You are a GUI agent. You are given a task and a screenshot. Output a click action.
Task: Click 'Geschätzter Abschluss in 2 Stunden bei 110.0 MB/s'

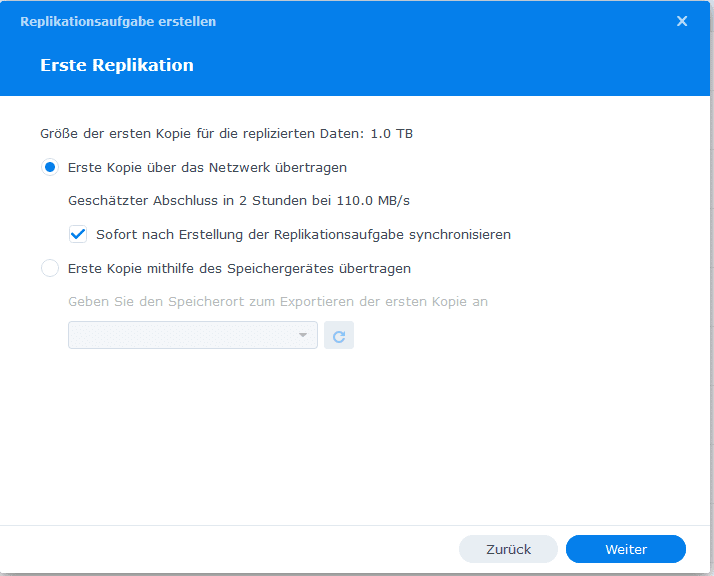click(x=239, y=201)
